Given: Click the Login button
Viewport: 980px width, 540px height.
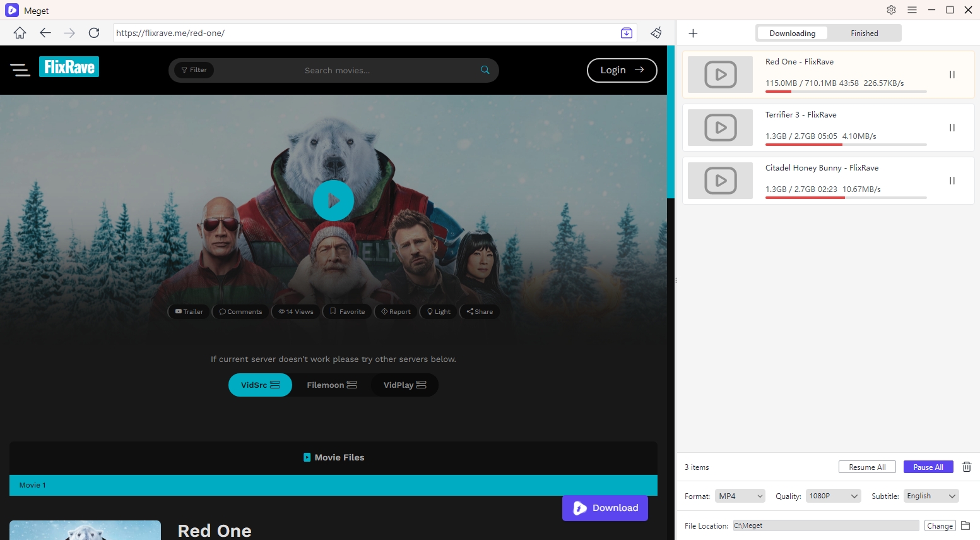Looking at the screenshot, I should click(622, 70).
